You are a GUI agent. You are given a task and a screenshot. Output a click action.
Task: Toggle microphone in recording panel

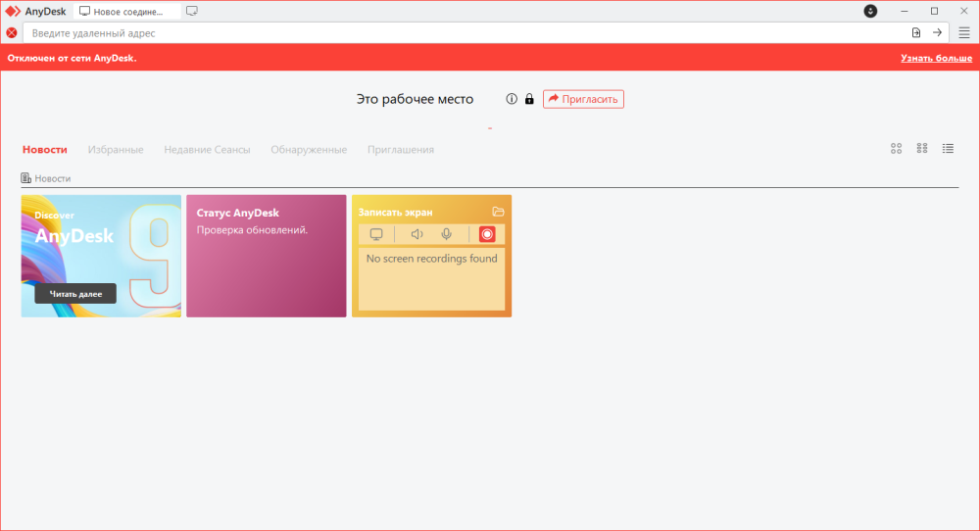pos(447,234)
